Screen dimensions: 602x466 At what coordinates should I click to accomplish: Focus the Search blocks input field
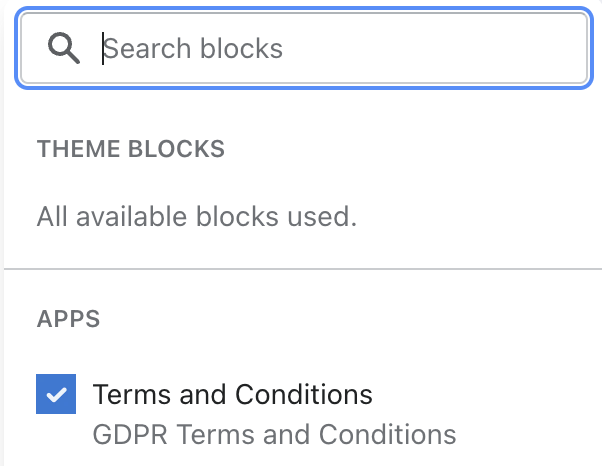304,48
